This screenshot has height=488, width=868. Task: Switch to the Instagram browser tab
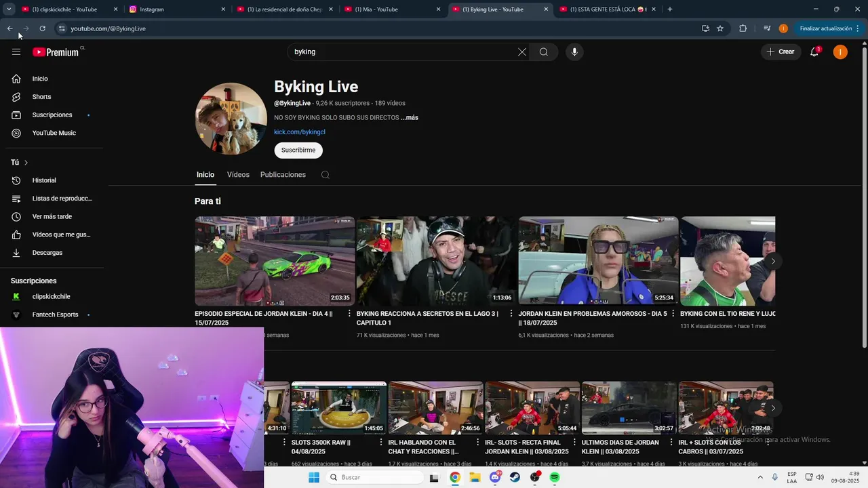(x=176, y=9)
